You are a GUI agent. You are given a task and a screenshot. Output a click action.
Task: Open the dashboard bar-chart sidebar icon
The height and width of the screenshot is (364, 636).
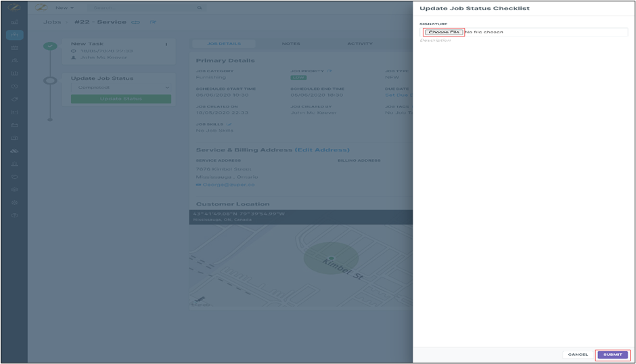pos(15,22)
